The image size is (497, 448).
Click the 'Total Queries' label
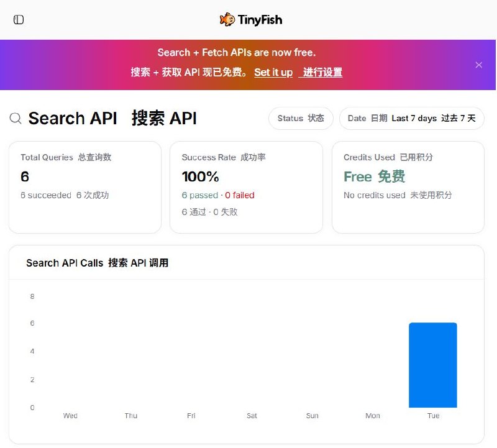(x=47, y=157)
